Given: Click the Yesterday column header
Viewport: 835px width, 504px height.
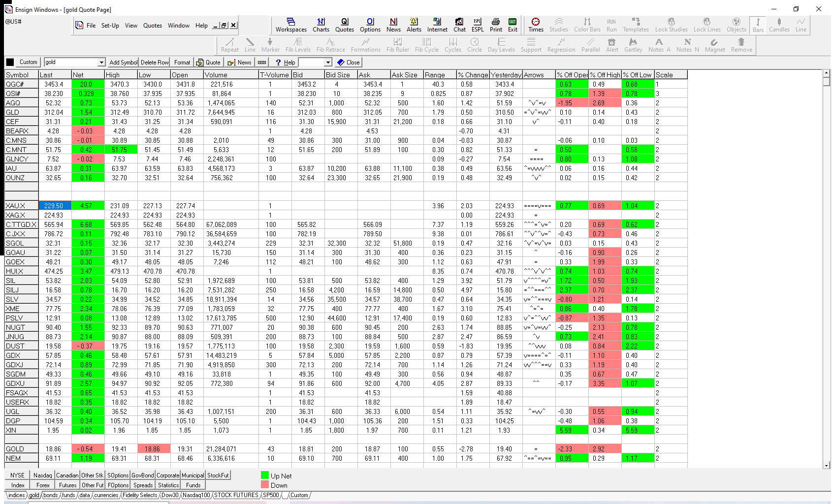Looking at the screenshot, I should tap(506, 75).
